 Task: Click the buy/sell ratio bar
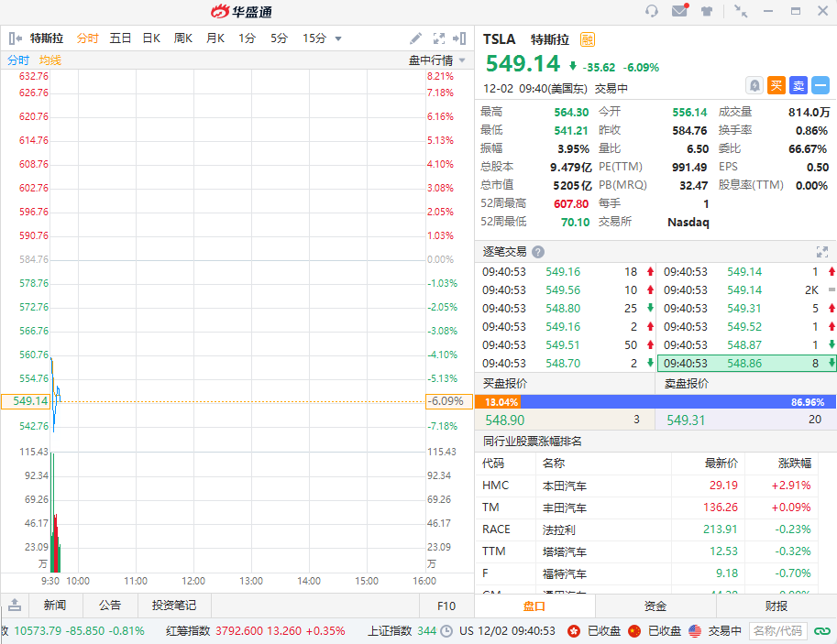655,401
